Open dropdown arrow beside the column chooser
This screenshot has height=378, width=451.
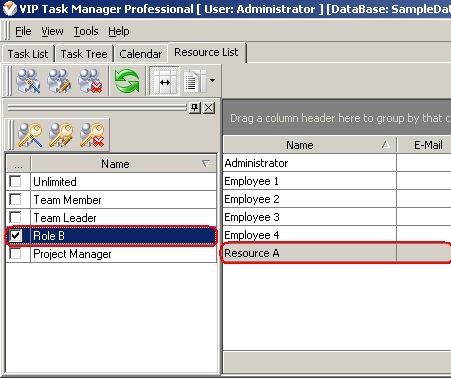(x=212, y=80)
